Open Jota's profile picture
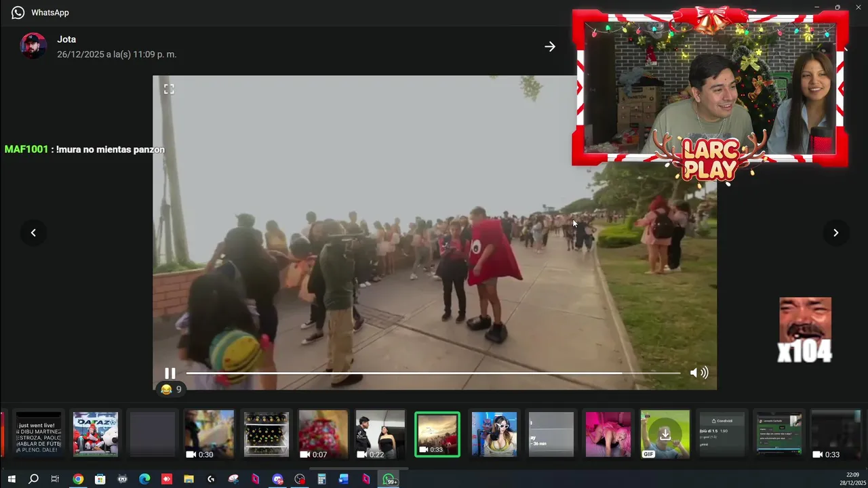This screenshot has width=868, height=488. click(33, 46)
